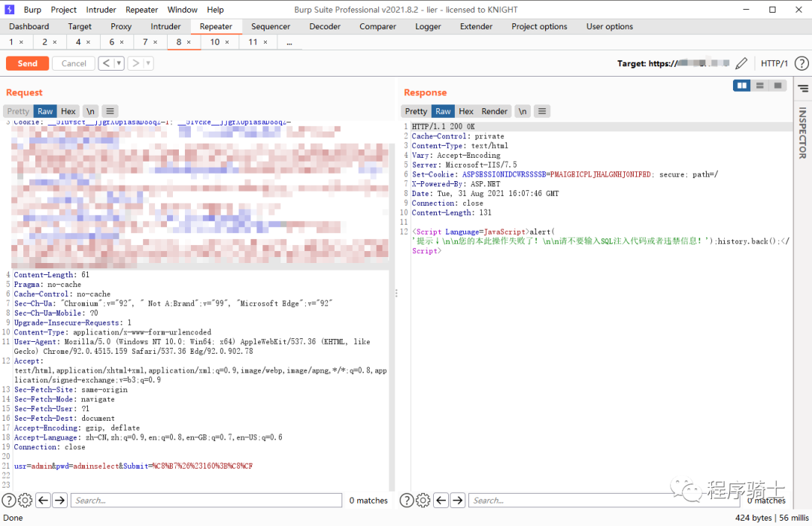Viewport: 812px width, 526px height.
Task: Toggle non-printable \n characters in Request
Action: pos(90,111)
